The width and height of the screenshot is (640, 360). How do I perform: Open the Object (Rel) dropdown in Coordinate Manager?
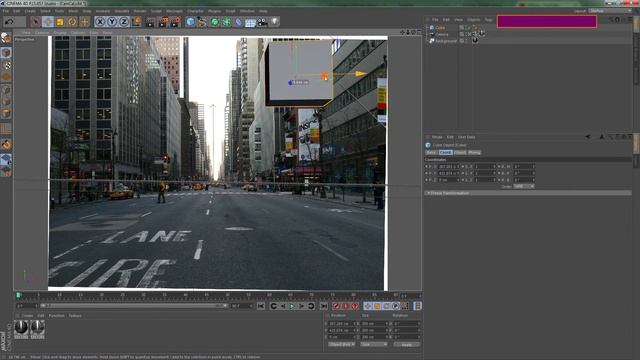tap(342, 344)
